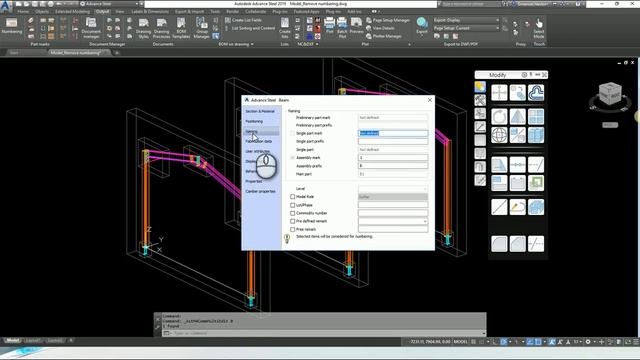This screenshot has height=360, width=640.
Task: Open the Page Setup Current dropdown
Action: click(x=466, y=28)
